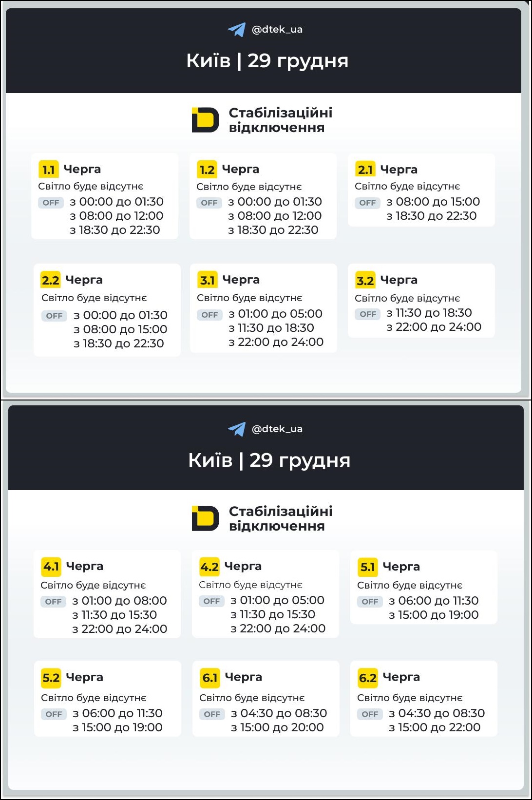Click "з 08:00 до 15:00" in queue 2.1
This screenshot has height=800, width=532.
433,202
